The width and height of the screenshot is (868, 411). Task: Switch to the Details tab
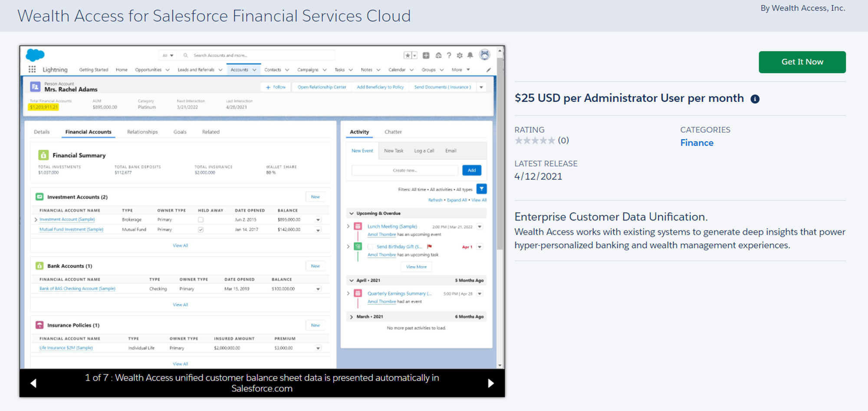click(x=42, y=132)
